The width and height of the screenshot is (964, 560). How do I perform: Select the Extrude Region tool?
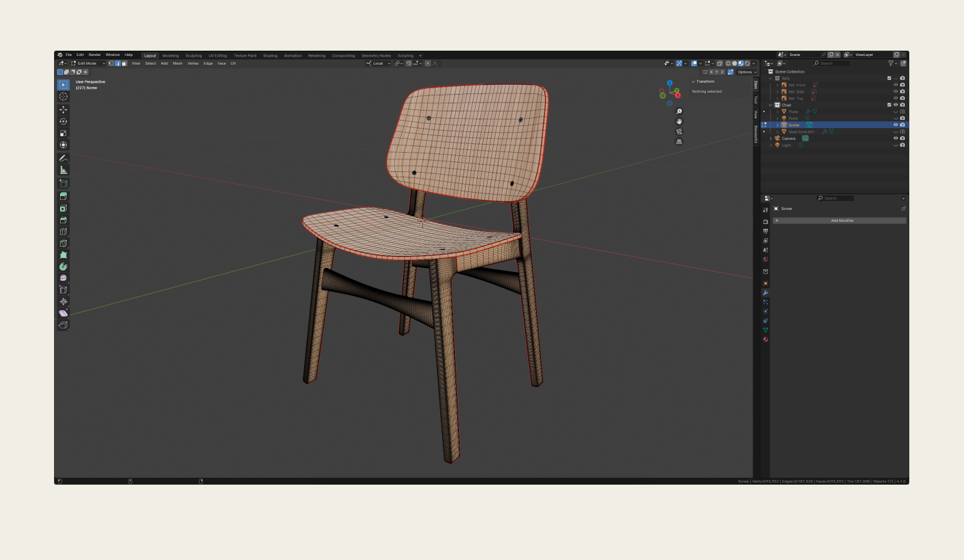pos(63,197)
